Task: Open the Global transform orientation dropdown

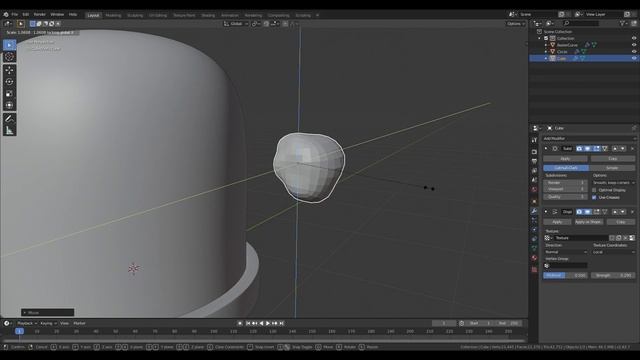Action: pyautogui.click(x=236, y=24)
